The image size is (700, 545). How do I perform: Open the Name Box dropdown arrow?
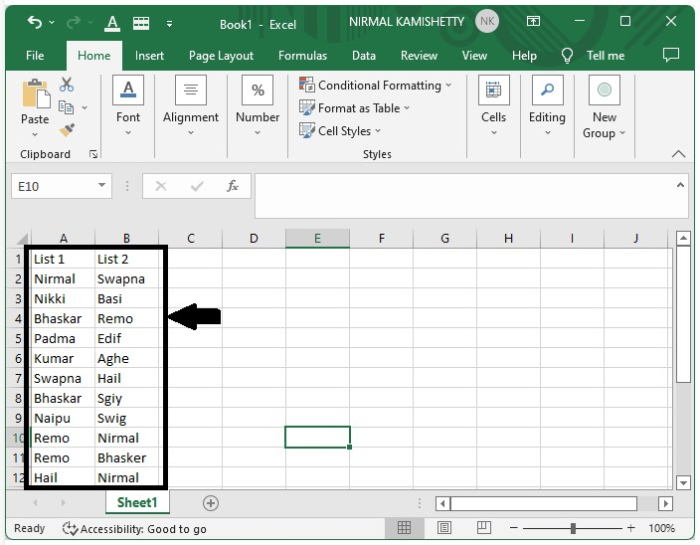tap(102, 185)
